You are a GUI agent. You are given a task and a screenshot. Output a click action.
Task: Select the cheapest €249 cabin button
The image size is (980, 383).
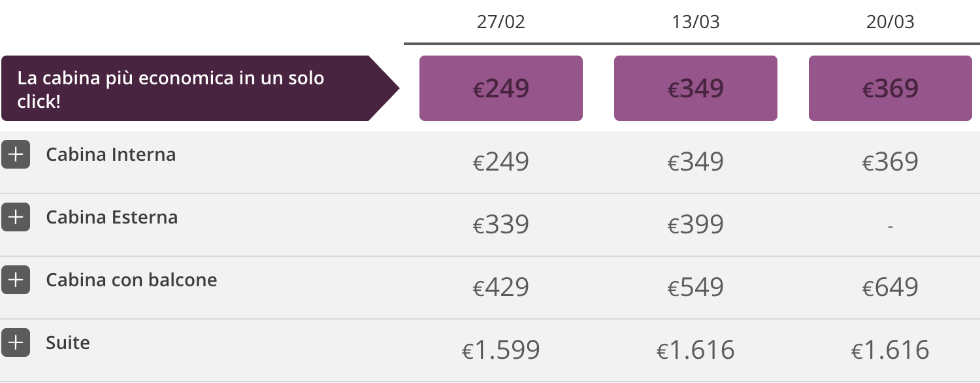coord(501,88)
